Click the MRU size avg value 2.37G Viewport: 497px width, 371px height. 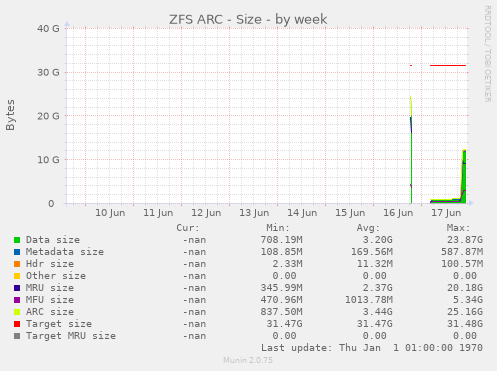378,288
